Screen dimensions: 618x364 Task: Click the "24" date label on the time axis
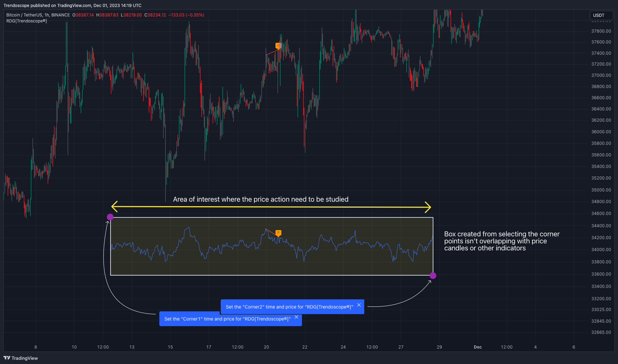click(343, 347)
